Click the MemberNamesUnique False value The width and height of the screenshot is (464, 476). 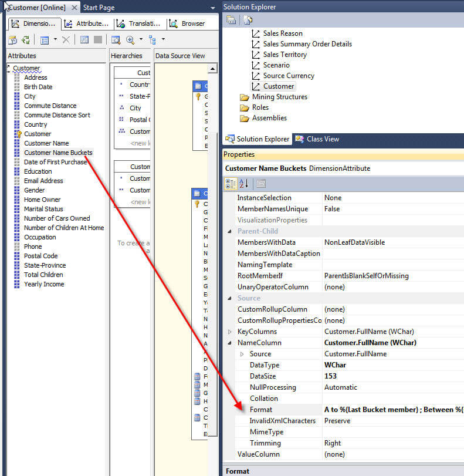pos(332,209)
